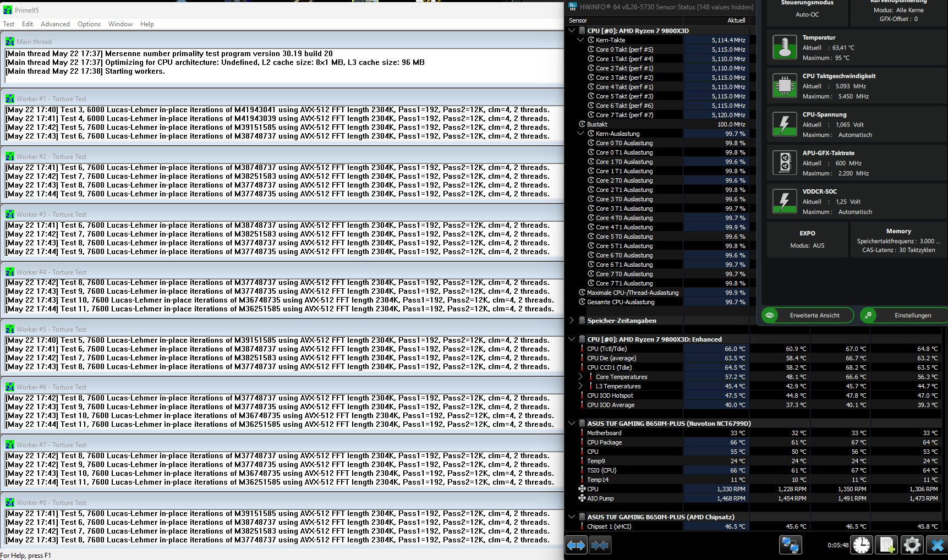948x560 pixels.
Task: Click the Worker #6 window icon
Action: [x=10, y=387]
